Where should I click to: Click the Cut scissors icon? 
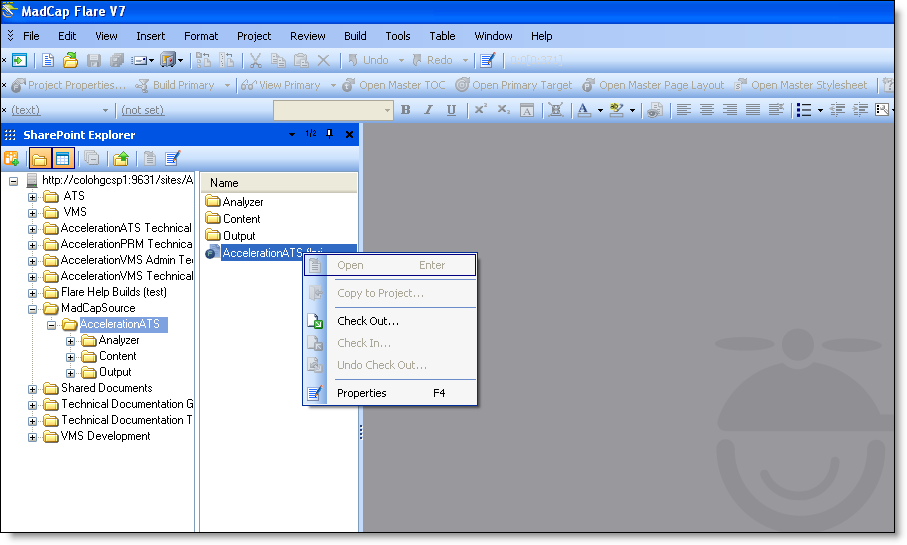point(256,60)
